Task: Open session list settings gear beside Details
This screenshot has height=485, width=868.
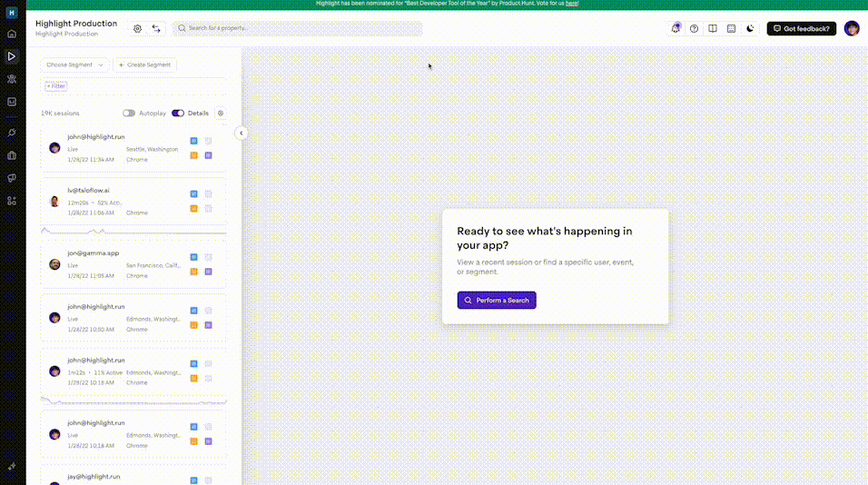Action: (220, 114)
